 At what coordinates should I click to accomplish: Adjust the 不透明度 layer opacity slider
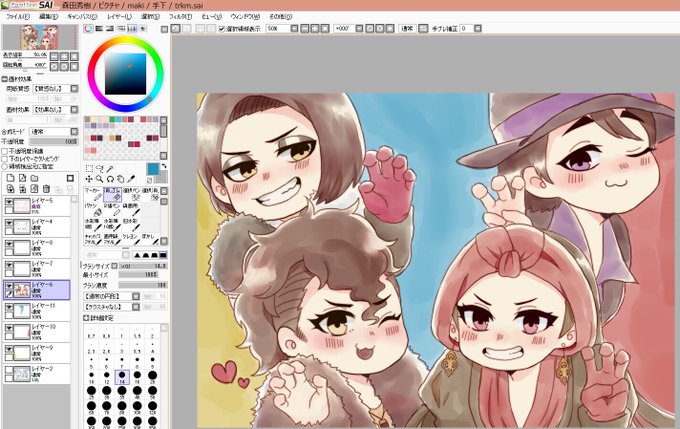click(54, 142)
